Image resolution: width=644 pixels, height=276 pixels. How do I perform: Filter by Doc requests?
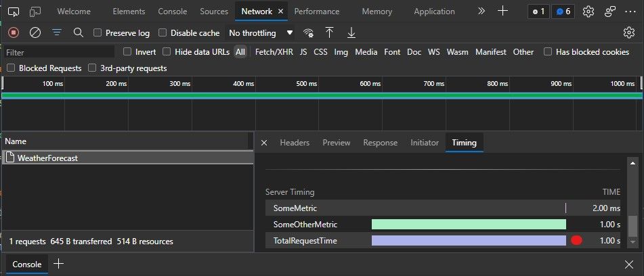414,51
